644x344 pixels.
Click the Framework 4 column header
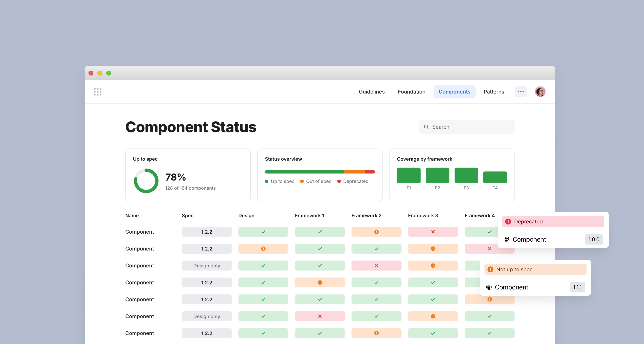pyautogui.click(x=479, y=215)
